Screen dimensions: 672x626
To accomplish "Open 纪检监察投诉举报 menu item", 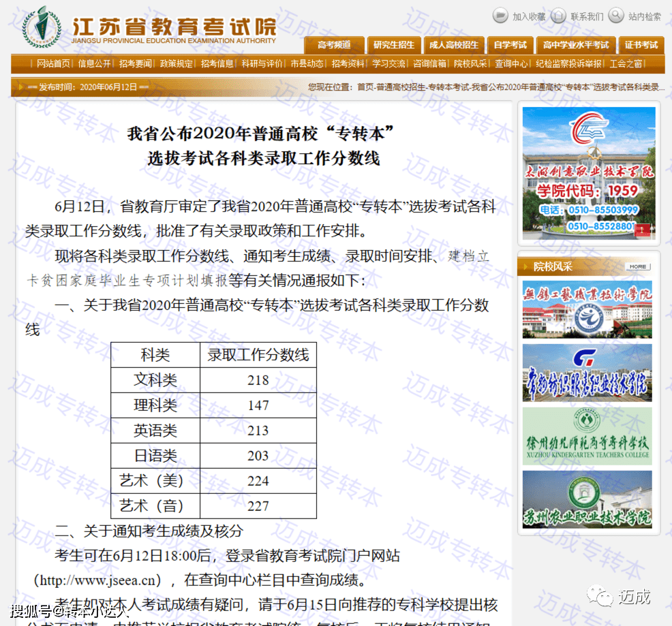I will click(568, 64).
